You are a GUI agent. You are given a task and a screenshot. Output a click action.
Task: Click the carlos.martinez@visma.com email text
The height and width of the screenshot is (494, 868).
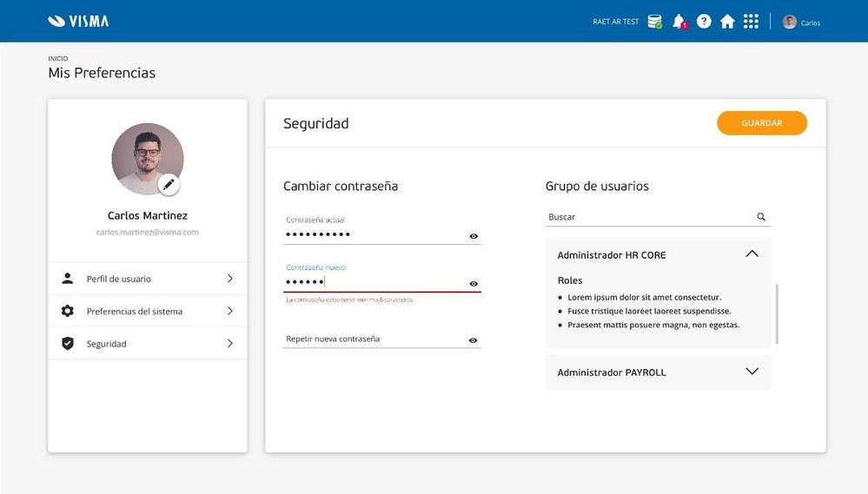[x=147, y=232]
